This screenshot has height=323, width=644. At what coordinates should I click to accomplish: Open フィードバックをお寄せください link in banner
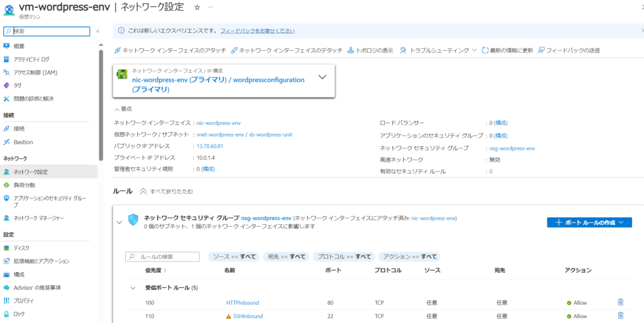(257, 31)
